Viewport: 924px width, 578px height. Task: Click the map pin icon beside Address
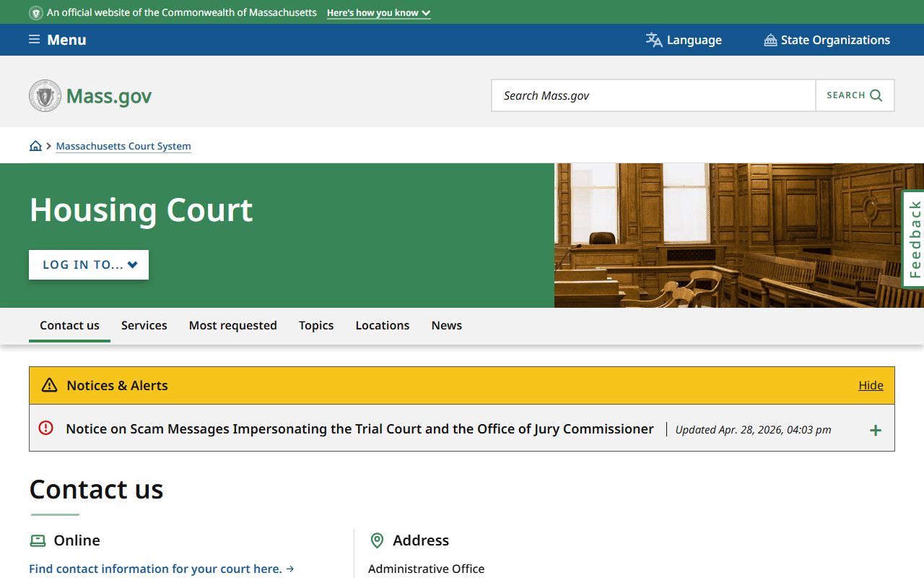coord(377,540)
